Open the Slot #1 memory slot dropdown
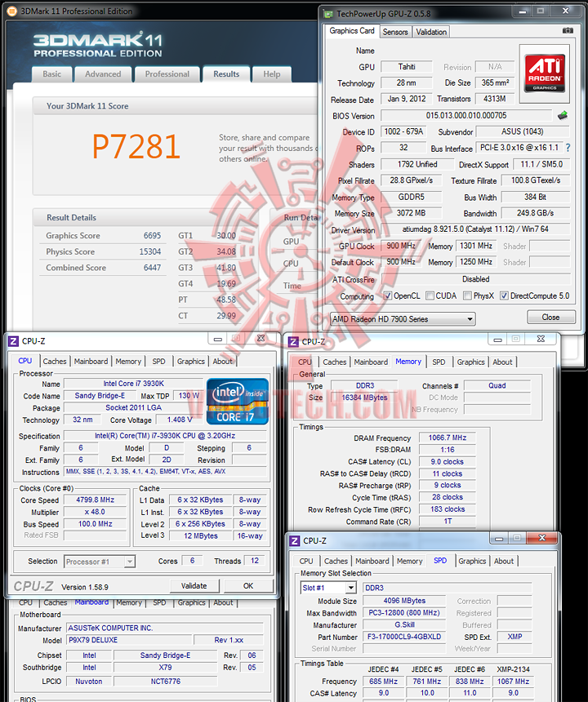This screenshot has height=702, width=588. click(x=328, y=588)
